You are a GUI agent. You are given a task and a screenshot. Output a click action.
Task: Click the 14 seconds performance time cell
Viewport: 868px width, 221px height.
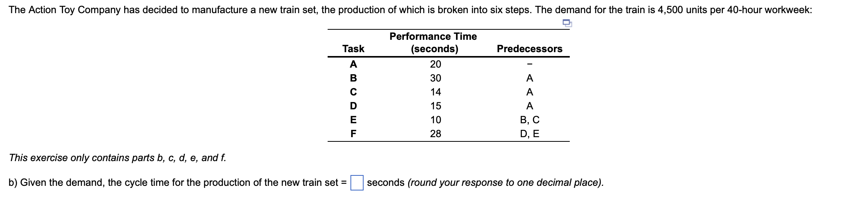[435, 92]
